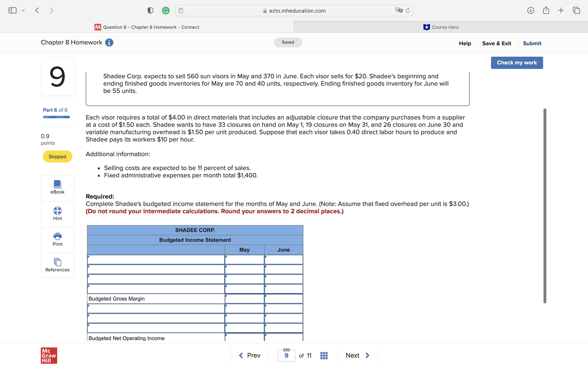Click the Check my work button
Screen dimensions: 588x367
pyautogui.click(x=517, y=63)
